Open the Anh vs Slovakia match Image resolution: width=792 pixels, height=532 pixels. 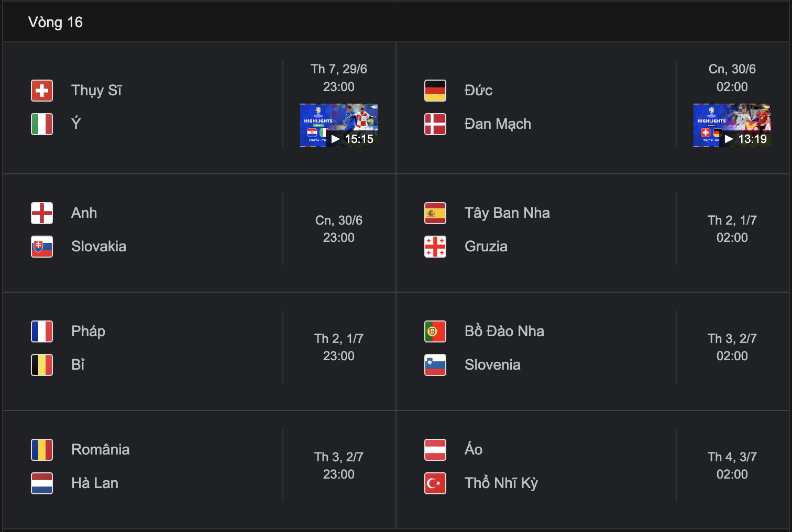[x=199, y=233]
